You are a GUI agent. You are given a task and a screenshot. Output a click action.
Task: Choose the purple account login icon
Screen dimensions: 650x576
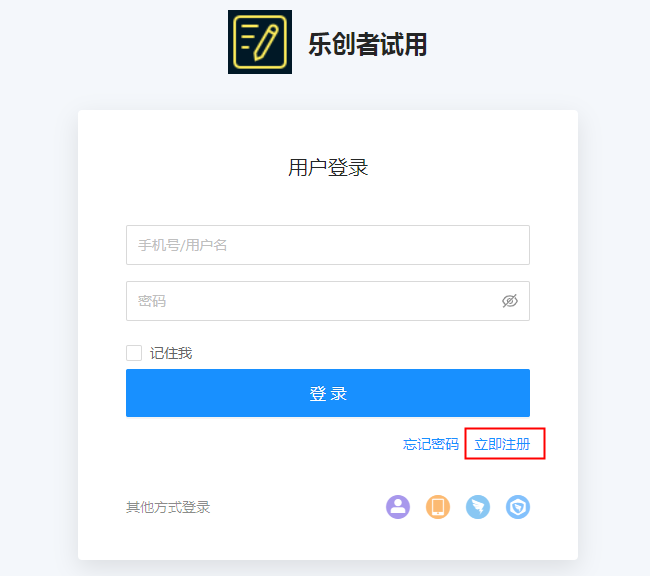398,507
